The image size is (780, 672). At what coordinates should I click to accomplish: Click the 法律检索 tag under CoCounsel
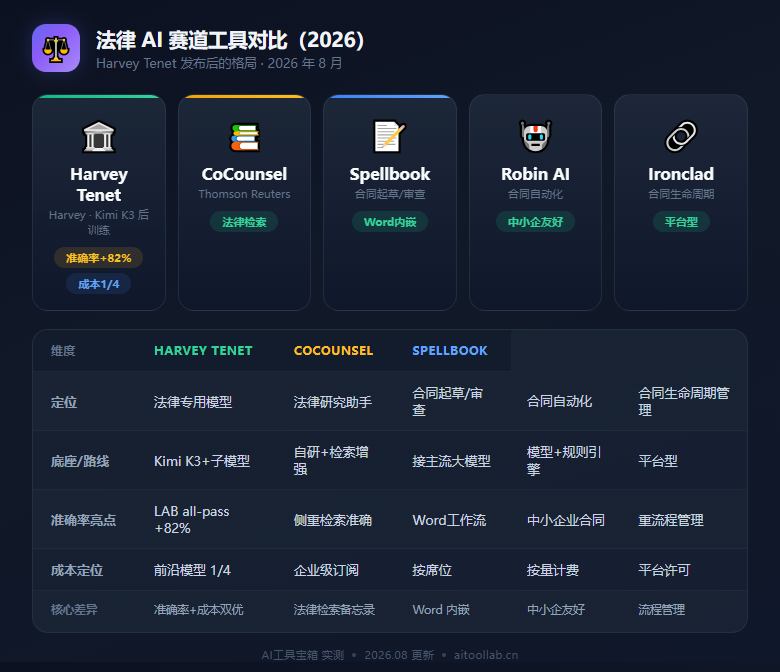pos(244,222)
